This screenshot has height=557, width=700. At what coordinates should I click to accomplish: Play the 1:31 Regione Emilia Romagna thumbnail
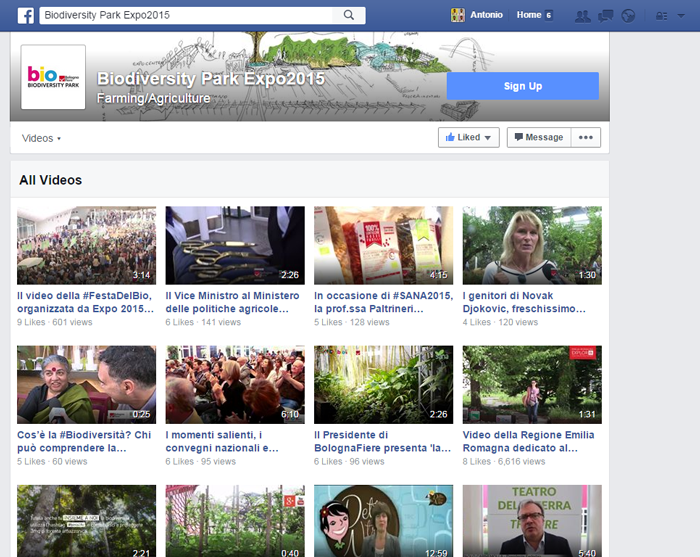click(x=532, y=384)
